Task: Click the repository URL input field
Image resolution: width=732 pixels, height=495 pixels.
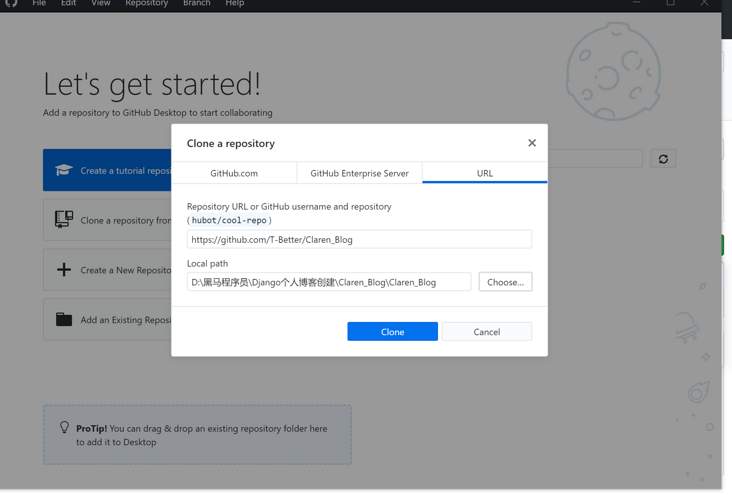Action: tap(359, 239)
